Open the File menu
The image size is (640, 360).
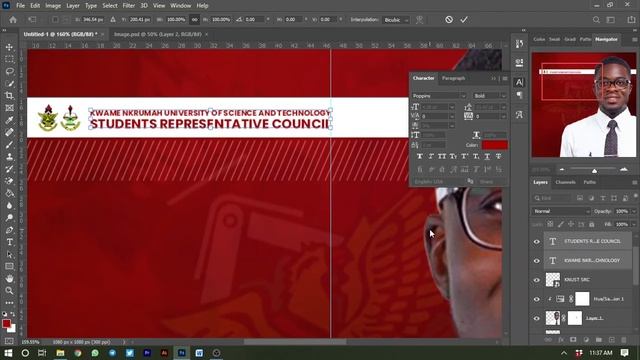click(x=20, y=6)
